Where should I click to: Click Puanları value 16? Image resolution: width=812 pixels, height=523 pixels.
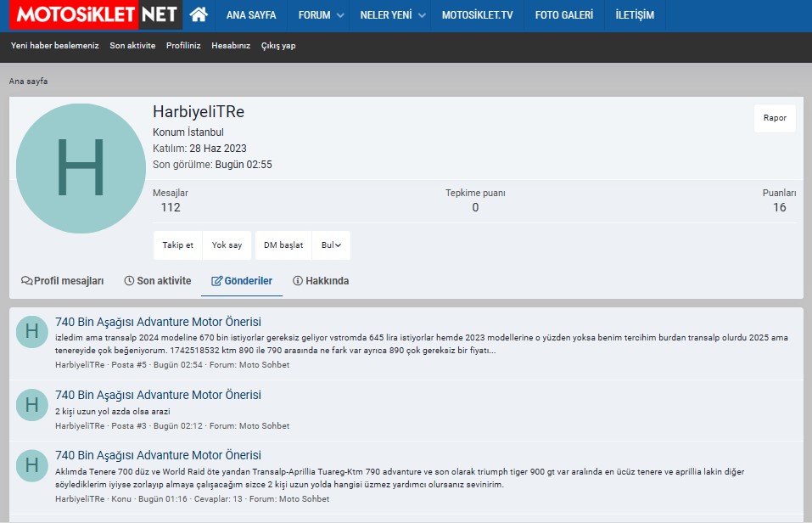(x=780, y=207)
